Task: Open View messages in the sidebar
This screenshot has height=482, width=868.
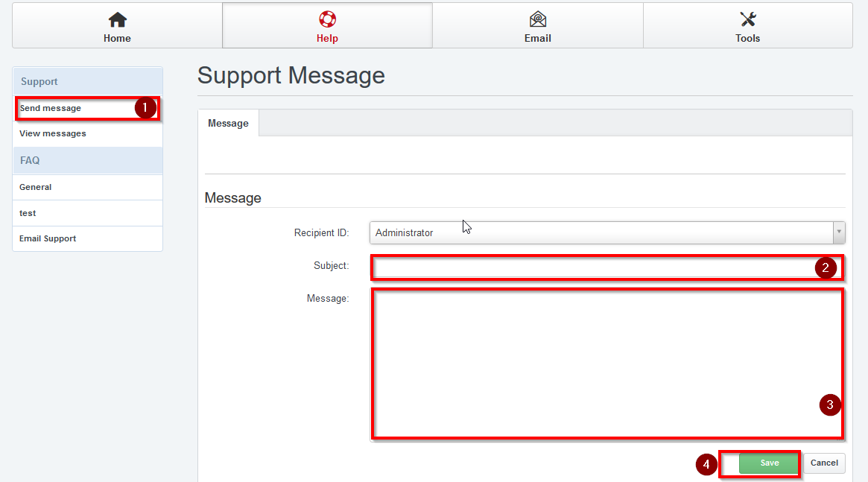Action: [53, 134]
